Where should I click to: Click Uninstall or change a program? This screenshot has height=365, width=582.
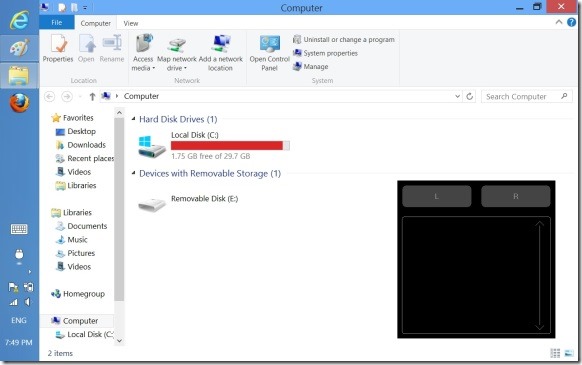click(x=344, y=39)
